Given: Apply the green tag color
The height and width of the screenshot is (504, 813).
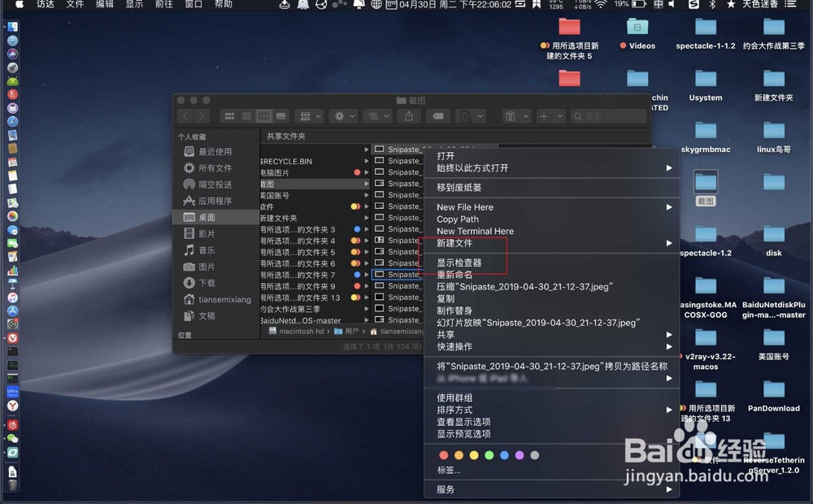Looking at the screenshot, I should click(489, 455).
